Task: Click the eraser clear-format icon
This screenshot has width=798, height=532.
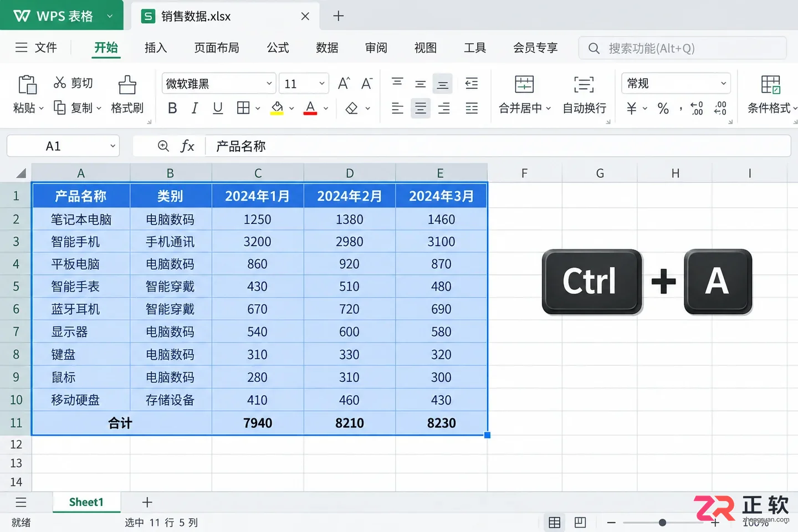Action: pyautogui.click(x=351, y=108)
